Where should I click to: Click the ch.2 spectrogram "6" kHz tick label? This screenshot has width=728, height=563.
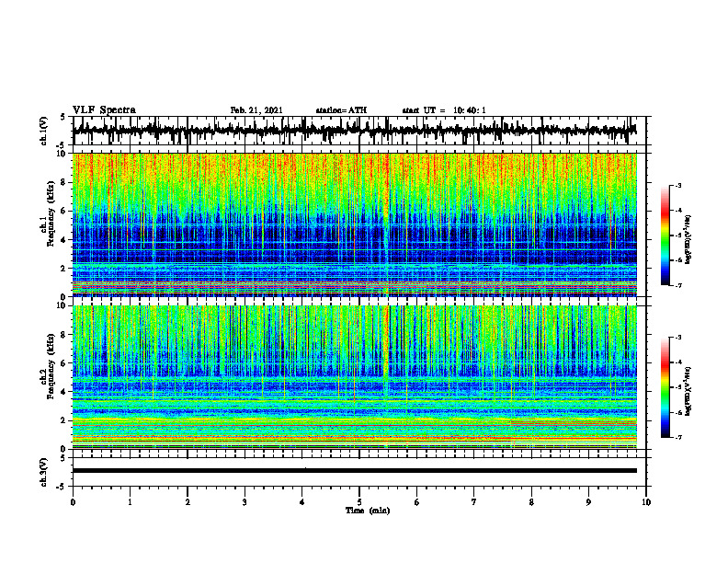point(64,363)
